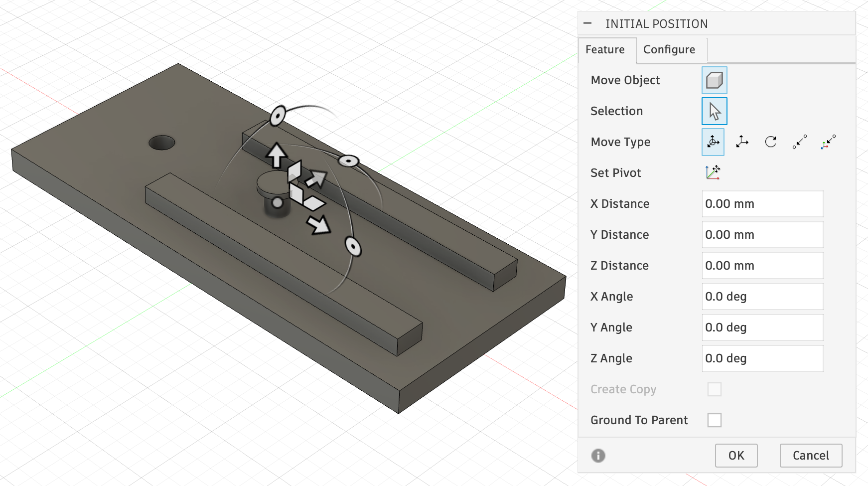Screen dimensions: 868x486
Task: Select Point to Point move type
Action: 799,142
